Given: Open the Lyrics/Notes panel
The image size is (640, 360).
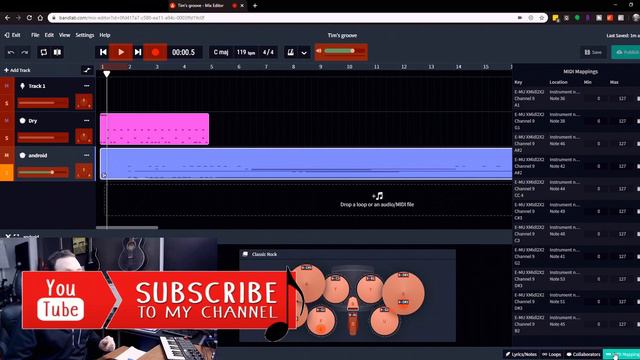Looking at the screenshot, I should (x=521, y=354).
